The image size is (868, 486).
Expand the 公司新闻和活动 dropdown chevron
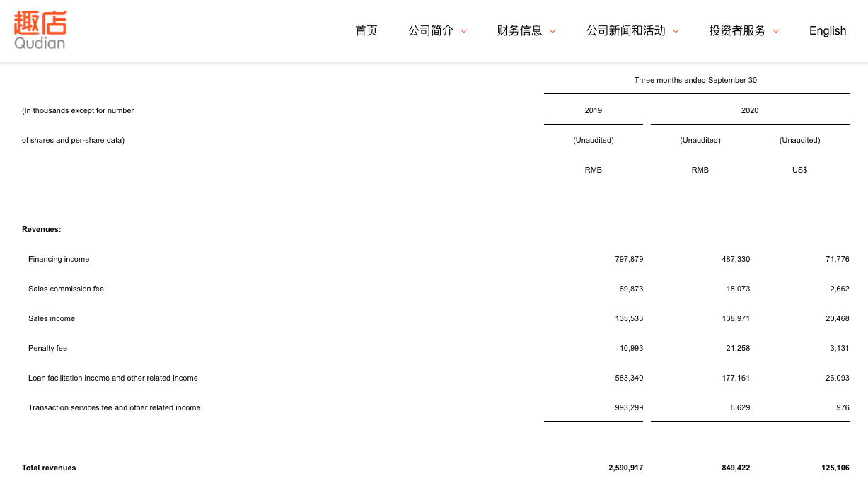[x=676, y=31]
